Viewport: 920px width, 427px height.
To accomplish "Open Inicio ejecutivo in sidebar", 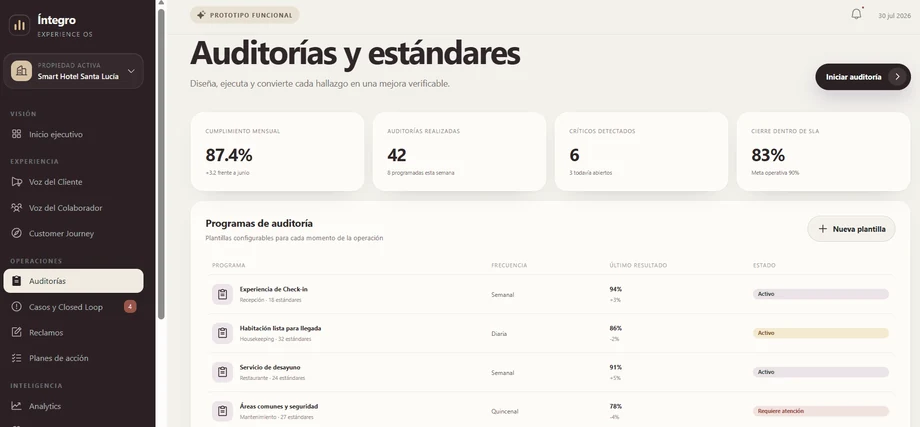I will tap(73, 134).
